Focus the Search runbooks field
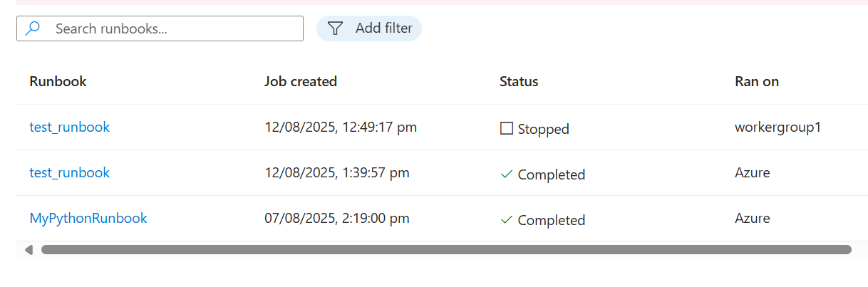 pos(160,28)
